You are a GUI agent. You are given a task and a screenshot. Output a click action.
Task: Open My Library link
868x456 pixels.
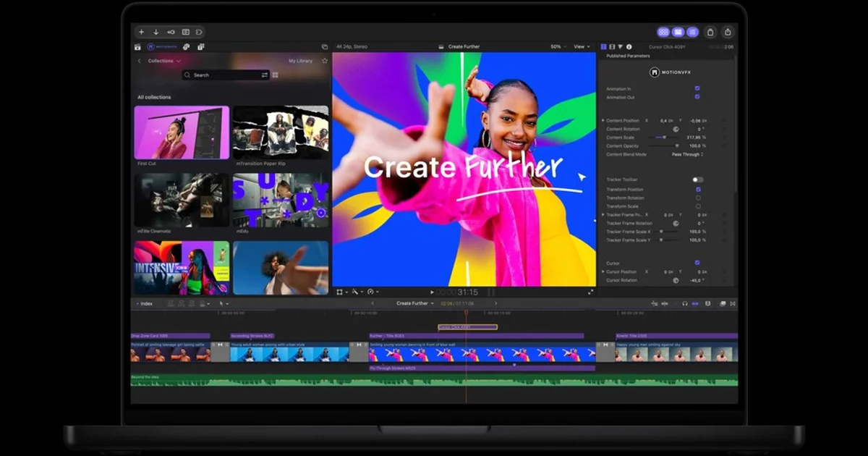(x=301, y=61)
